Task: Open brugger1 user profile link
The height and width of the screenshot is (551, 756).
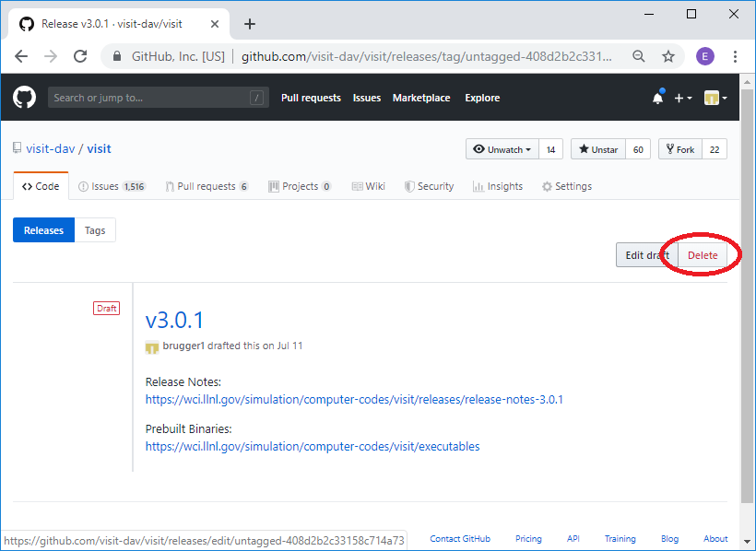Action: [183, 346]
